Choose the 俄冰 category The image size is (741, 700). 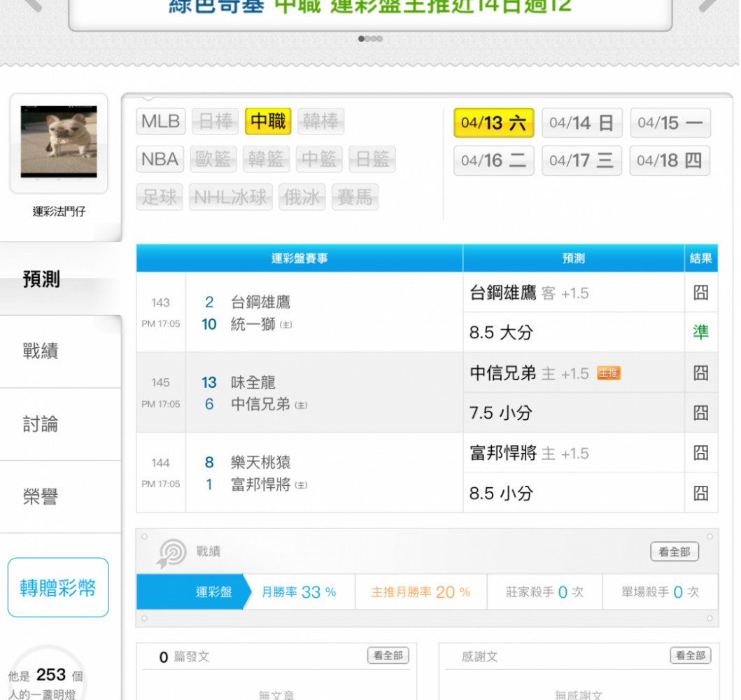302,197
